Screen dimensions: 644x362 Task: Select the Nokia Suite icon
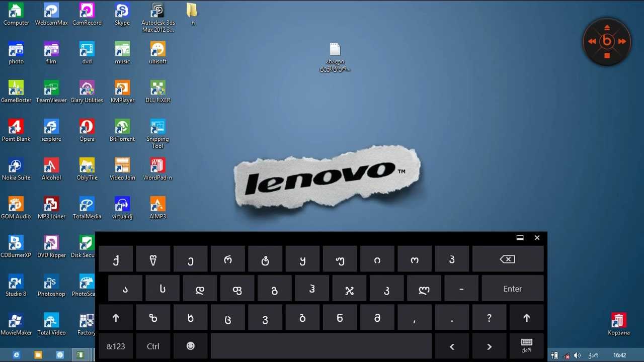coord(16,169)
